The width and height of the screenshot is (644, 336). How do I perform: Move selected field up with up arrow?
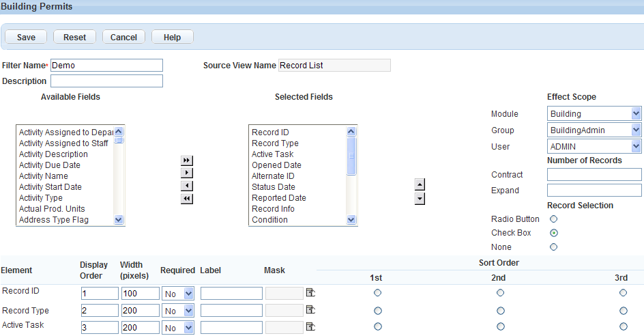(420, 184)
